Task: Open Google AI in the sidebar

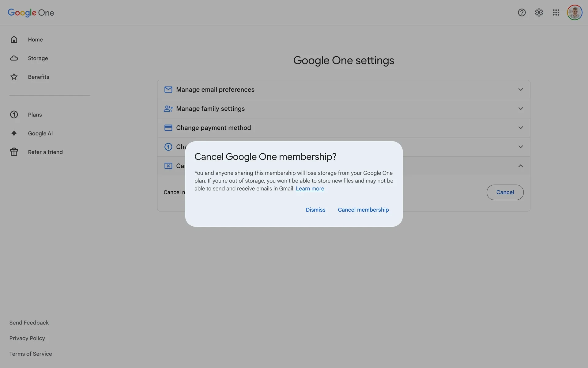Action: tap(40, 133)
